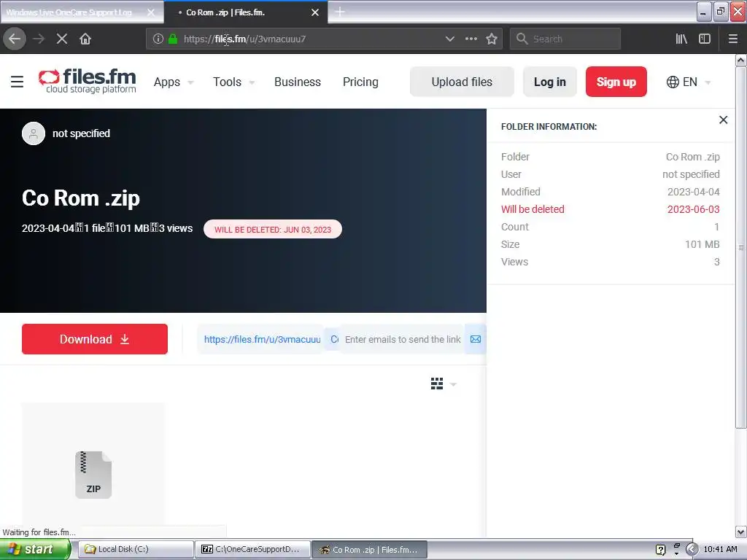Open the Library icon in toolbar

pos(681,39)
